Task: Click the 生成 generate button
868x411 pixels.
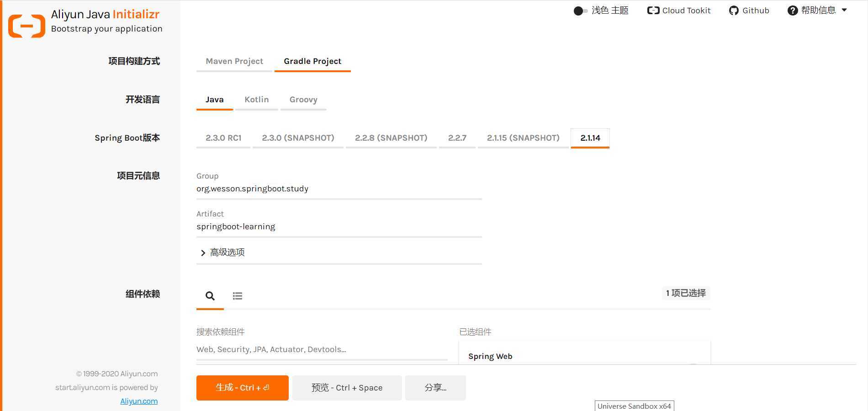Action: pyautogui.click(x=243, y=388)
